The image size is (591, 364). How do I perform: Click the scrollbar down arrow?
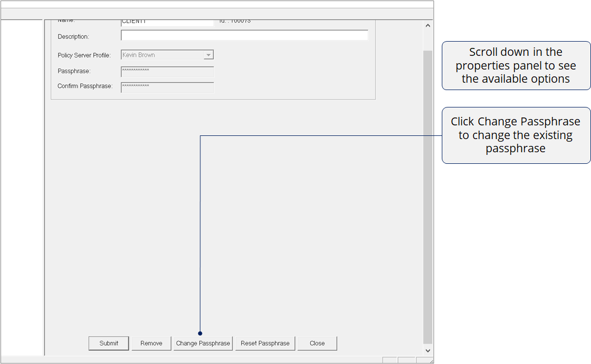pyautogui.click(x=428, y=350)
